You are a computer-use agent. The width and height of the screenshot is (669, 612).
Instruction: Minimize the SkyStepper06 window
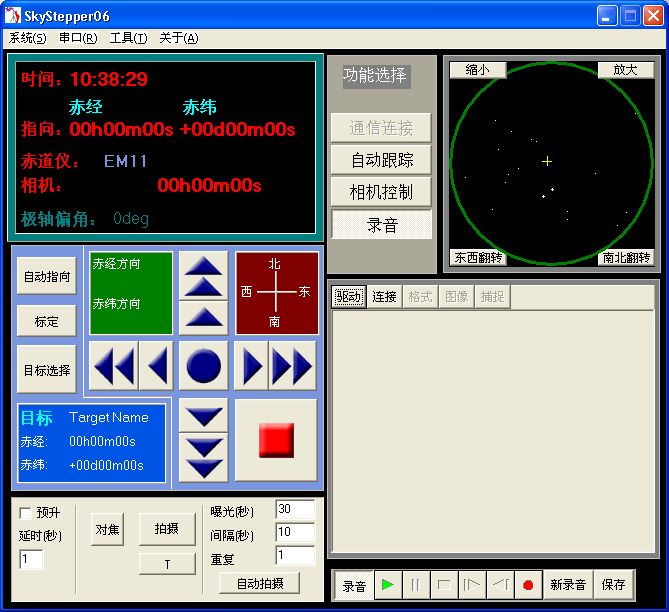[607, 16]
